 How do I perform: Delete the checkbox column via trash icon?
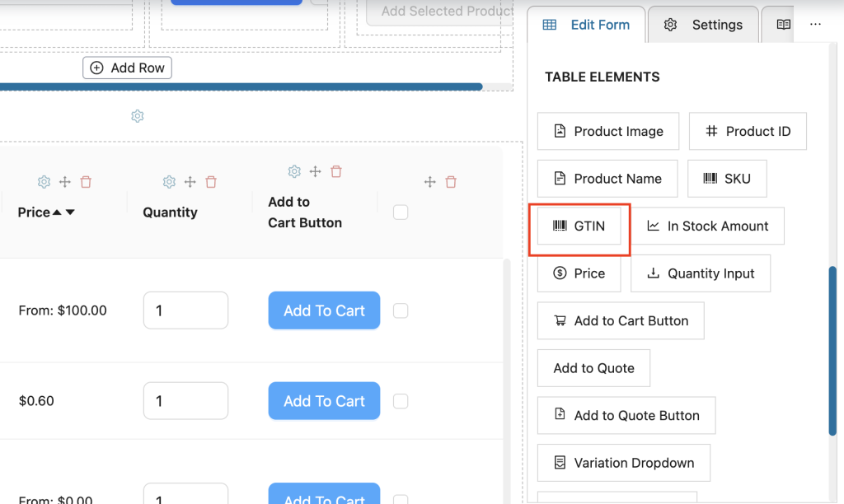coord(451,182)
